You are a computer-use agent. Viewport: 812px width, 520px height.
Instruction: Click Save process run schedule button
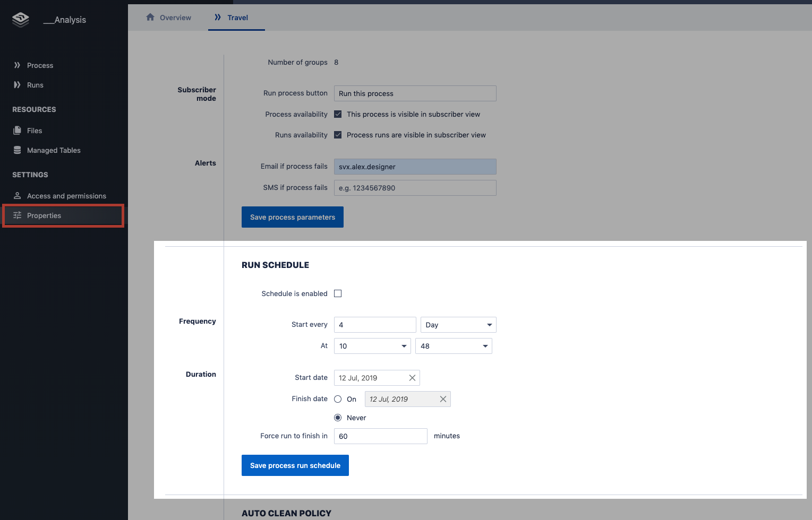coord(295,465)
